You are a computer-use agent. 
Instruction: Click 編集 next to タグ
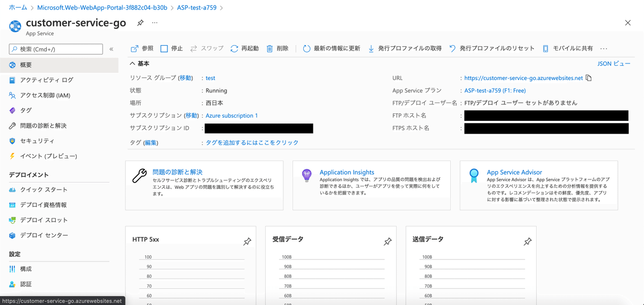point(151,143)
